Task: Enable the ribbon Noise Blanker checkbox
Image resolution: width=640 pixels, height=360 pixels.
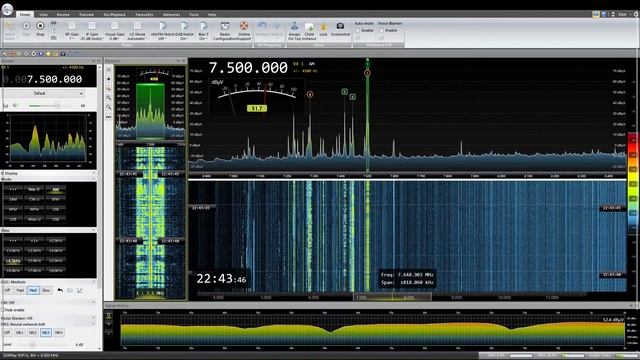Action: tap(381, 30)
